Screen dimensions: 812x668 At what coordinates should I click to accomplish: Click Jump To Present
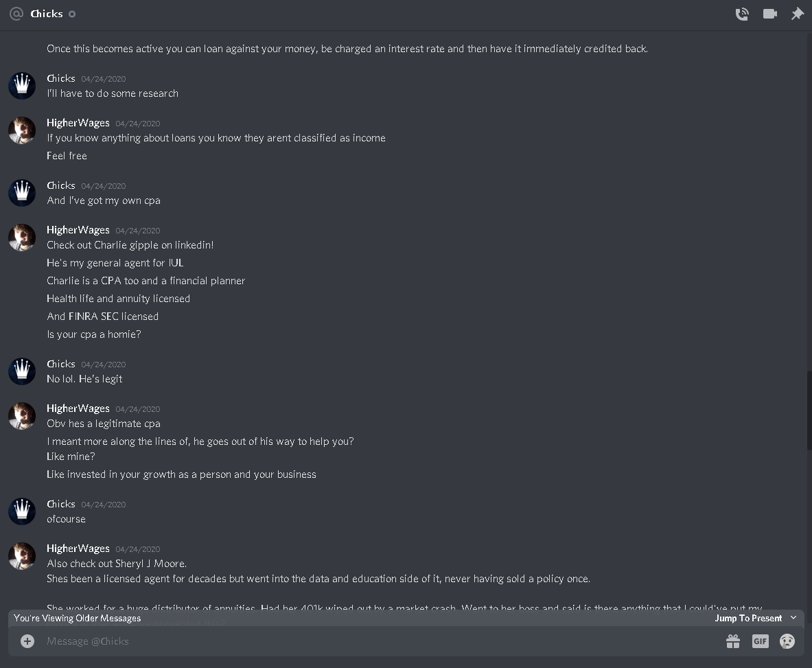coord(748,619)
